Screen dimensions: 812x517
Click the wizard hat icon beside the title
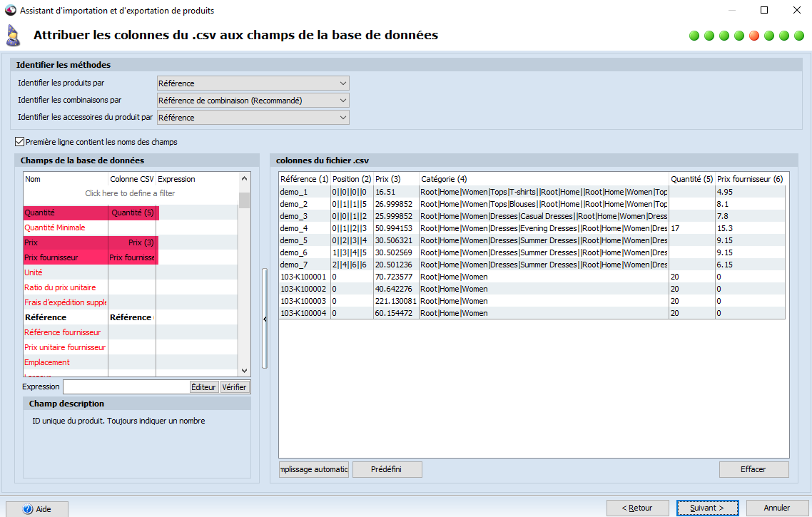[13, 34]
